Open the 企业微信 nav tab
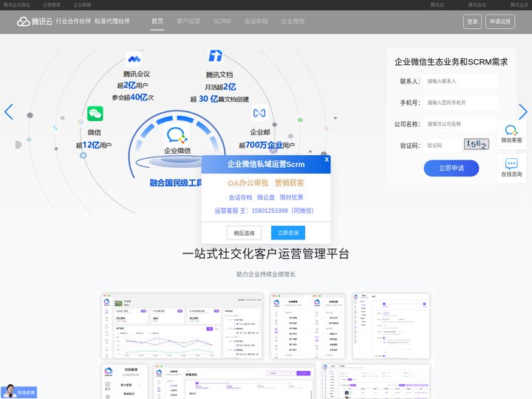 click(293, 21)
